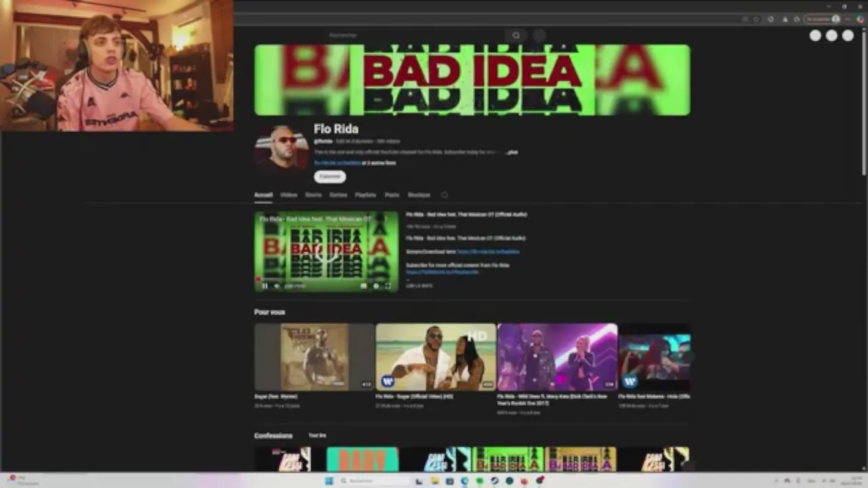Viewport: 868px width, 488px height.
Task: Open the Sugar Official Video beach thumbnail
Action: click(436, 357)
